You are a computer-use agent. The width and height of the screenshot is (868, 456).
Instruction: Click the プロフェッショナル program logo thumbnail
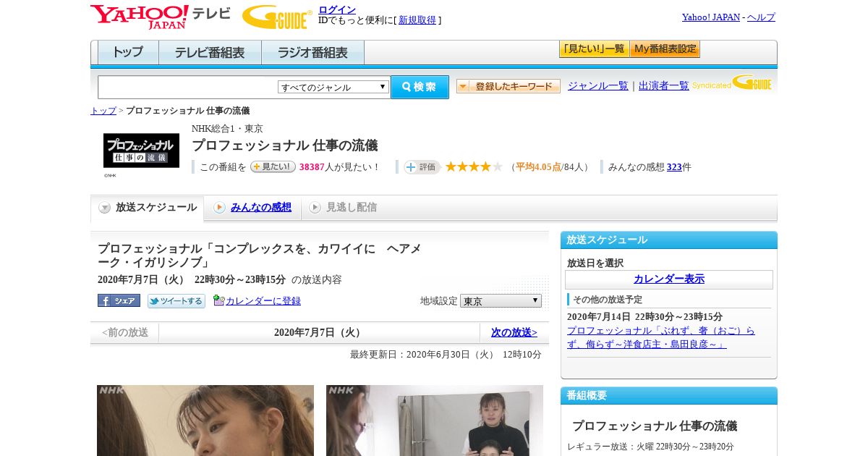tap(141, 151)
